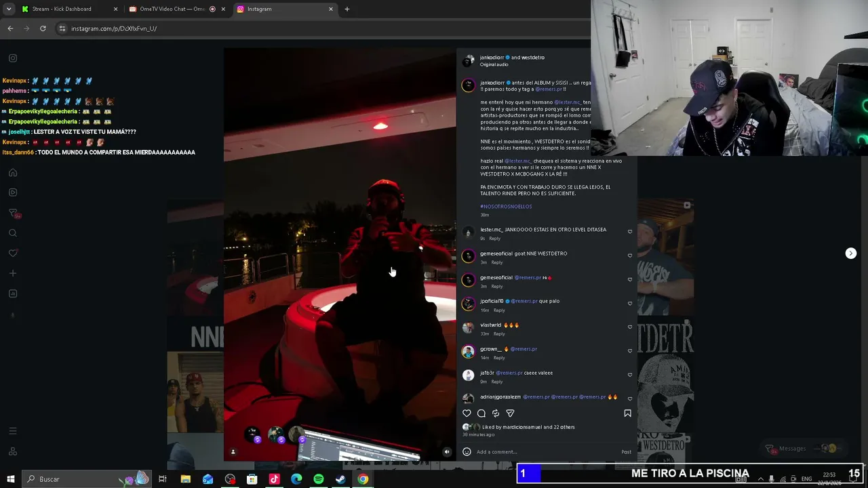Open westdetro profile from the post header
Screen dimensions: 868x488
pyautogui.click(x=533, y=58)
